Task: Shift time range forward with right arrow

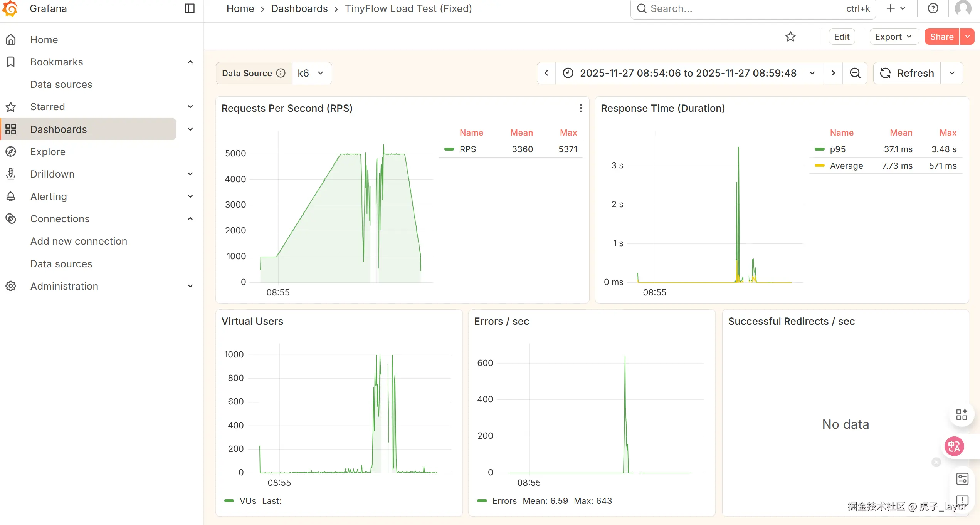Action: [x=833, y=73]
